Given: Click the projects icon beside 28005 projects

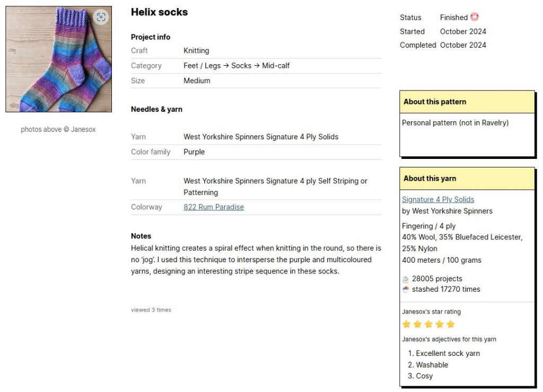Looking at the screenshot, I should [406, 279].
